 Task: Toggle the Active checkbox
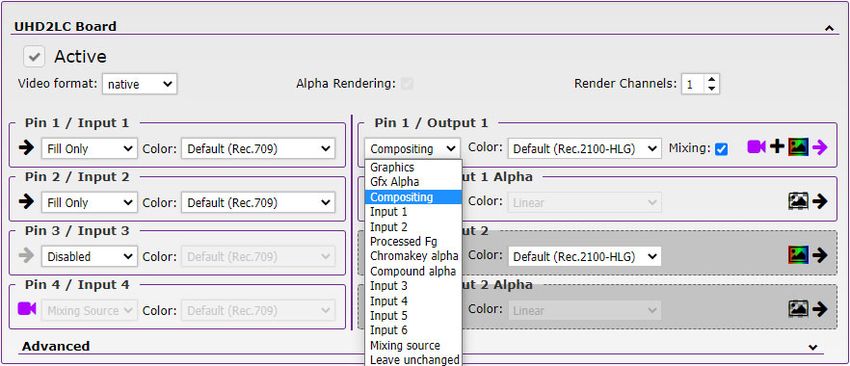point(34,56)
